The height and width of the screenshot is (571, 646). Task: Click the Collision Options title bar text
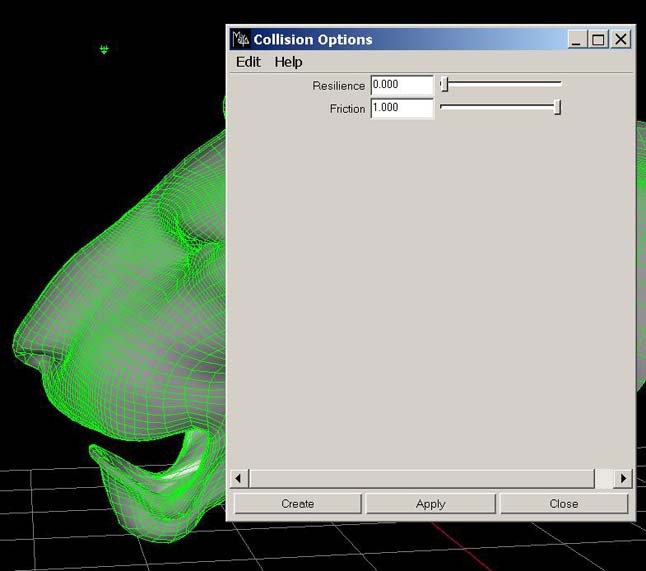313,40
